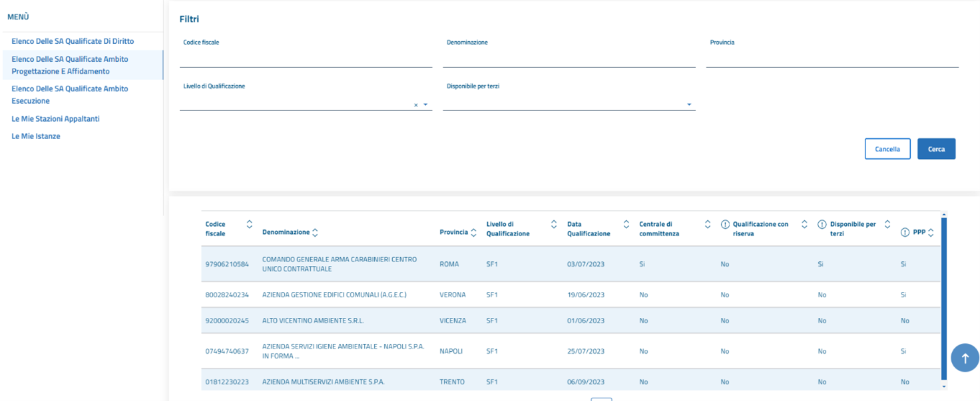980x401 pixels.
Task: Click the info icon next to PPP
Action: 905,233
